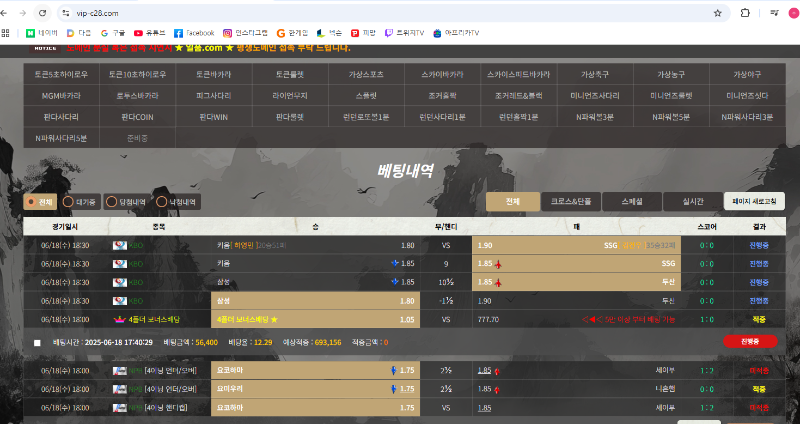Image resolution: width=800 pixels, height=424 pixels.
Task: Switch to the 크로스&단폴 tab
Action: (x=570, y=202)
